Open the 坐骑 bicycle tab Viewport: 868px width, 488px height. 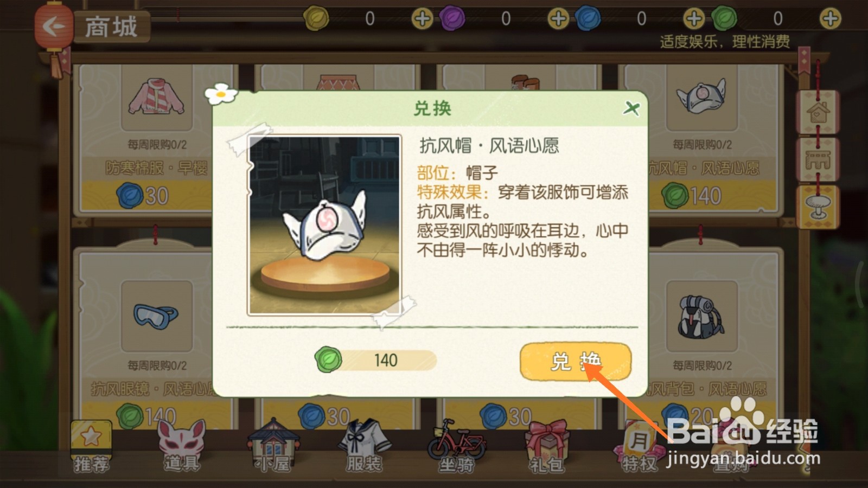[x=456, y=446]
